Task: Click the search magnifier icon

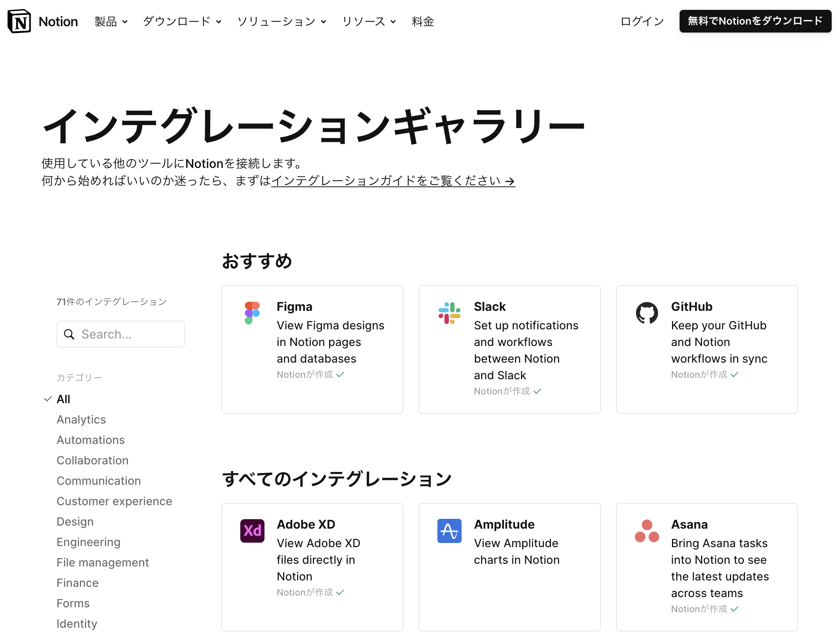Action: [69, 334]
